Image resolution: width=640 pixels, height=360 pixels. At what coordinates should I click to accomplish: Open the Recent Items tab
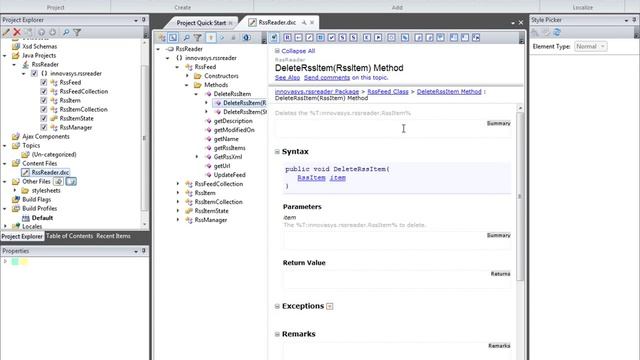click(113, 236)
